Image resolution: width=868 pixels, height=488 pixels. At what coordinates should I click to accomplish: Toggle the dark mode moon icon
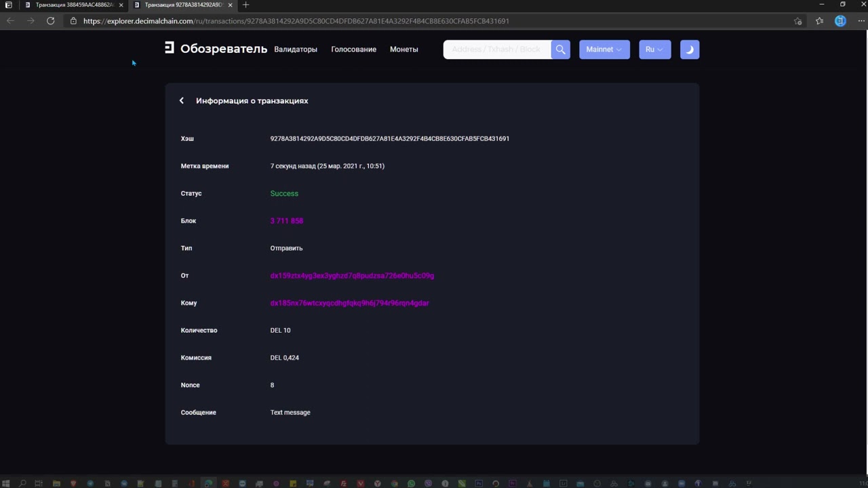tap(690, 49)
